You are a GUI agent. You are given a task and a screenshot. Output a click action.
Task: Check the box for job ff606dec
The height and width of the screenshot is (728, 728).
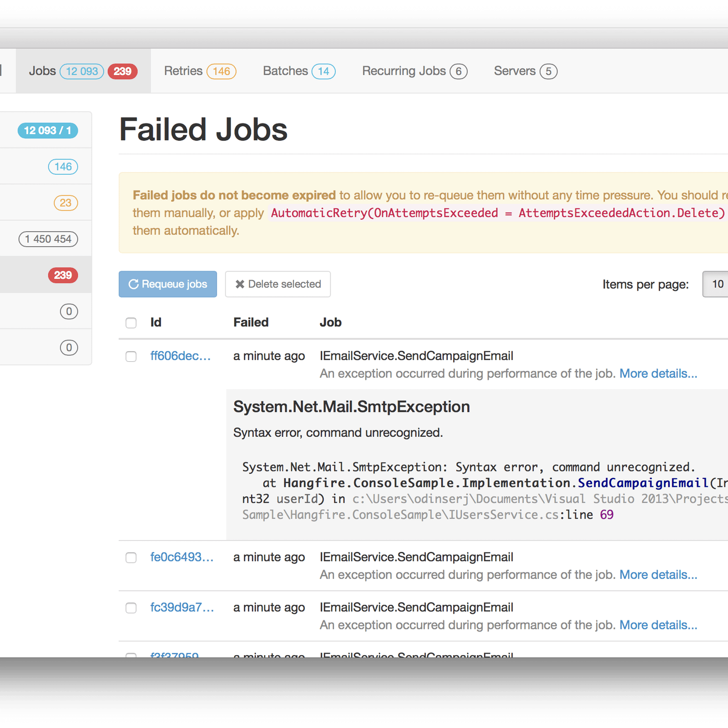(131, 356)
